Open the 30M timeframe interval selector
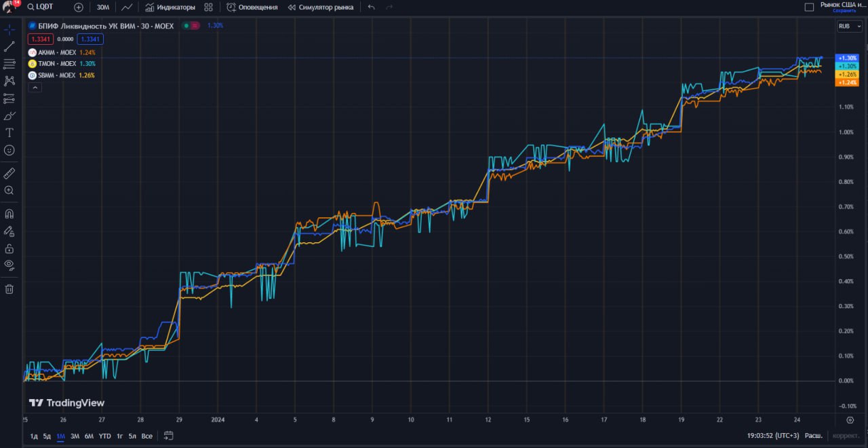Screen dimensions: 868x448 [103, 7]
